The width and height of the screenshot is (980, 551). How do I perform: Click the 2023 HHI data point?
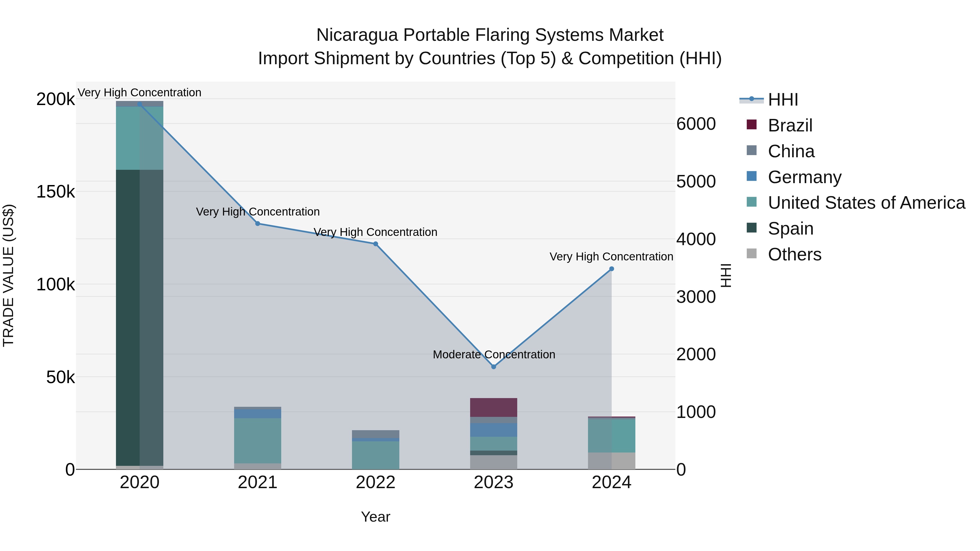[494, 367]
